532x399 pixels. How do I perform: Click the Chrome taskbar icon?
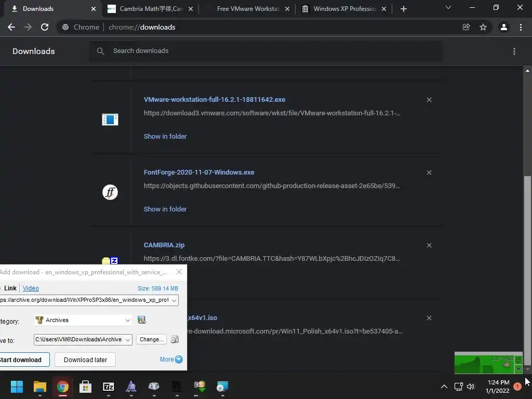click(63, 387)
